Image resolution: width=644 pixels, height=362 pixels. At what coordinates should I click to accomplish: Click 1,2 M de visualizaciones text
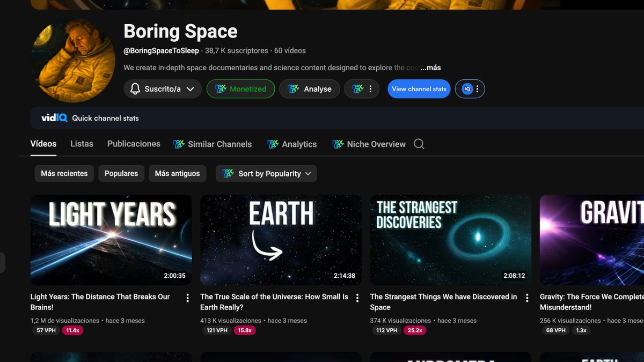[65, 321]
